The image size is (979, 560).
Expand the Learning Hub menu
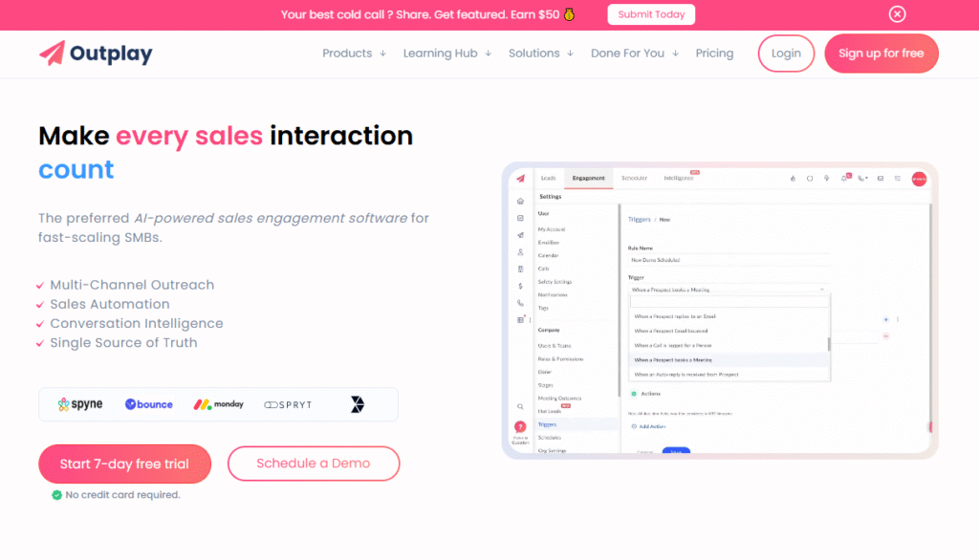(447, 54)
